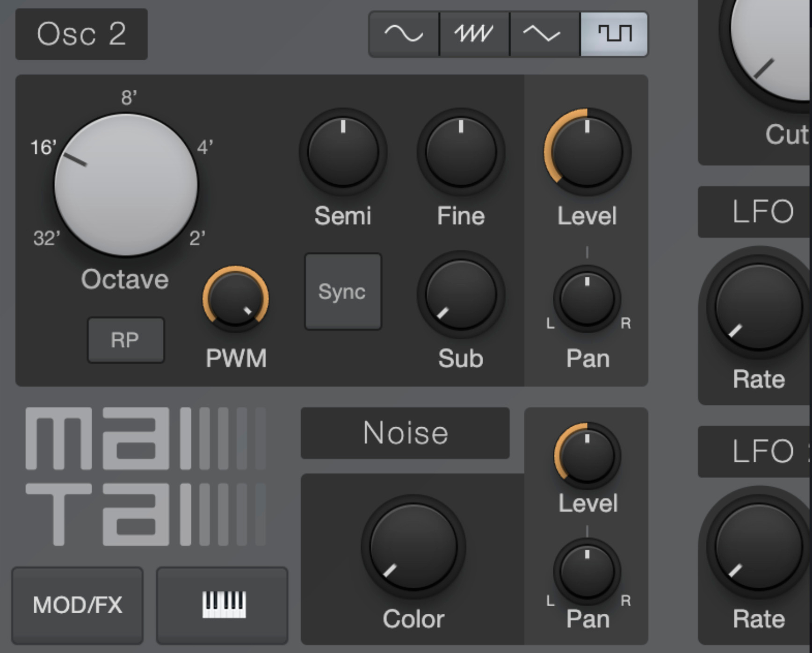Click the Osc 2 Level knob
The image size is (812, 653).
tap(587, 152)
